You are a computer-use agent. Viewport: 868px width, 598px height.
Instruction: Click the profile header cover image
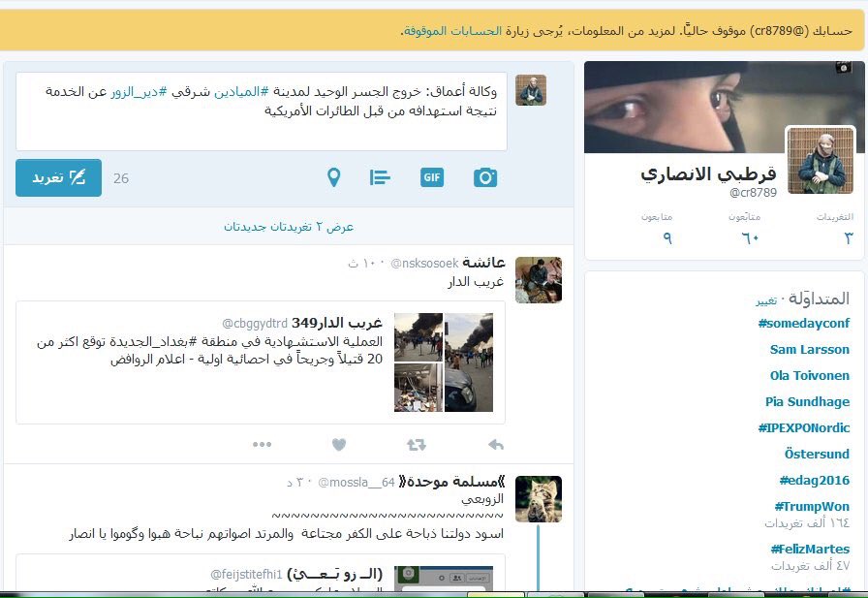coord(724,107)
